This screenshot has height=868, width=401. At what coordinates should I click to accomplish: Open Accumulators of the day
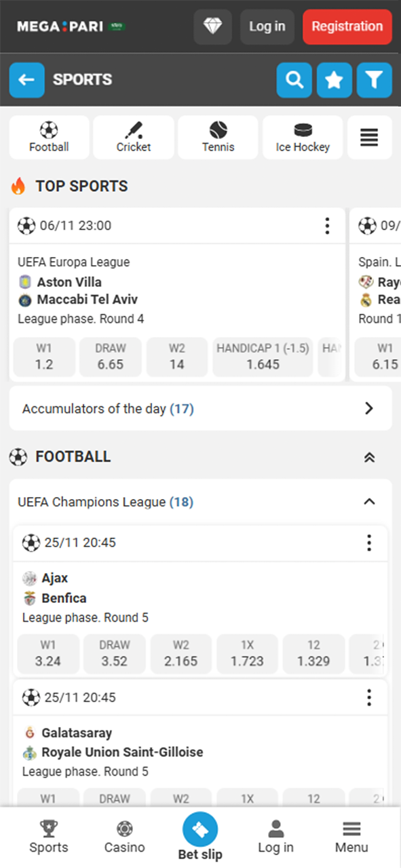tap(201, 408)
